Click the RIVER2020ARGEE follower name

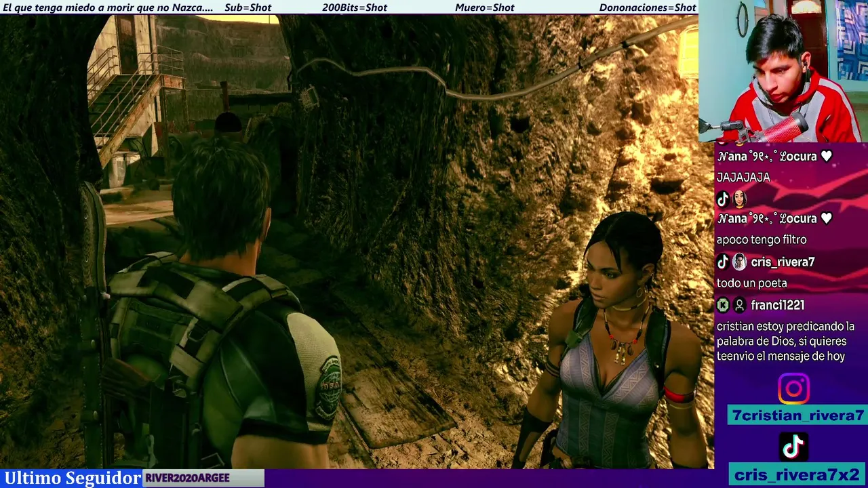(187, 478)
